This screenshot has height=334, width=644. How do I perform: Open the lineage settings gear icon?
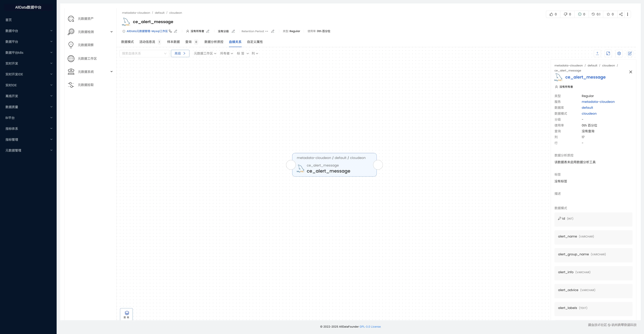tap(619, 53)
